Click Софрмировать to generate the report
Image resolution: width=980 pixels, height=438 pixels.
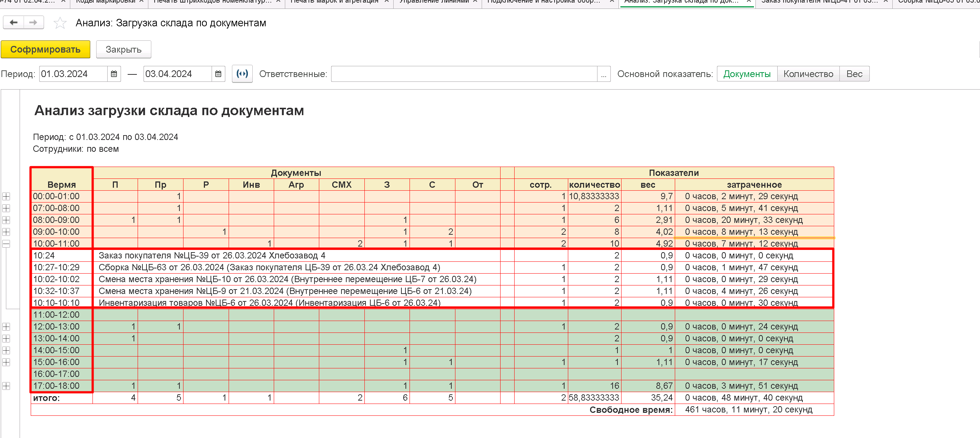tap(45, 50)
